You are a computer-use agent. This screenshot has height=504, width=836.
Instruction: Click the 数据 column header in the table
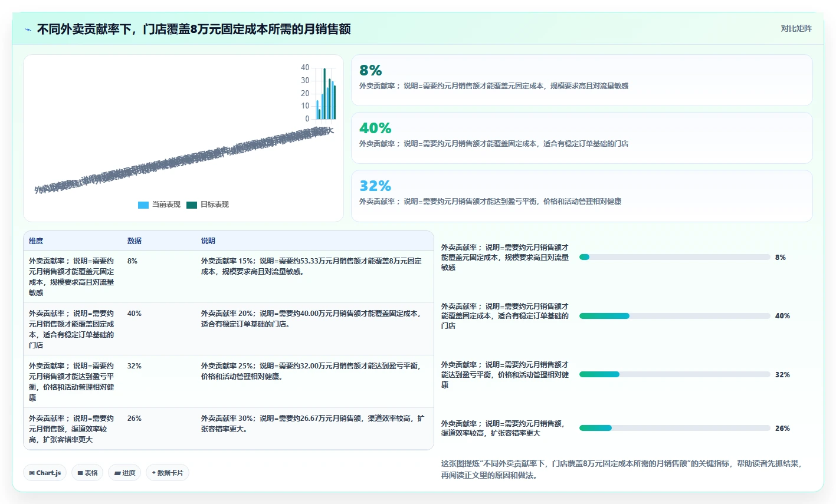[x=135, y=241]
